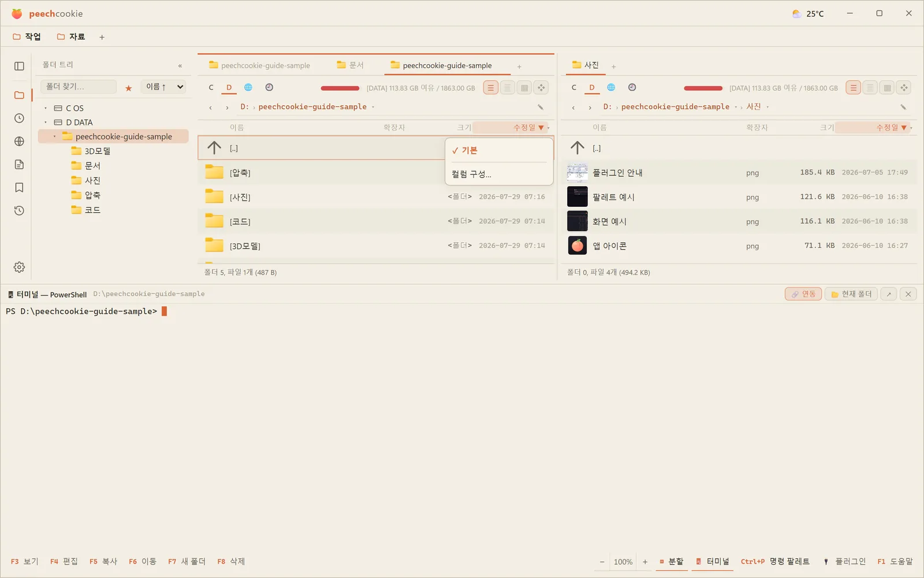924x578 pixels.
Task: Click the weather 25°C indicator in the title bar
Action: pos(808,13)
